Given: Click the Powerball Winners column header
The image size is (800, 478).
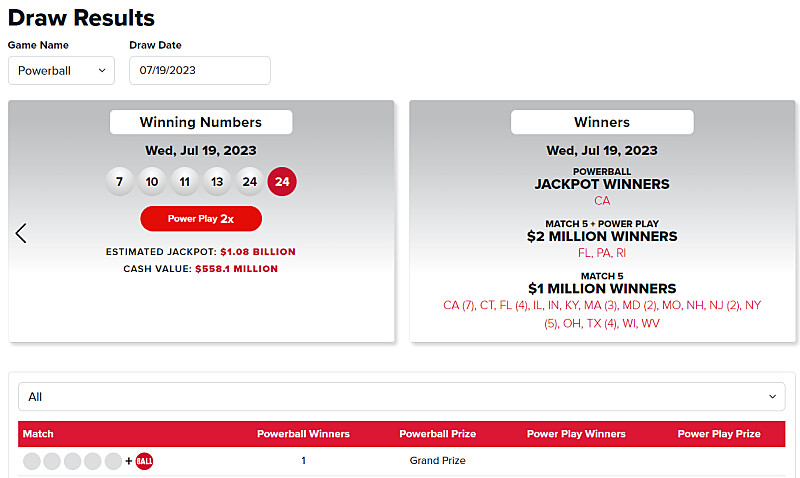Looking at the screenshot, I should coord(303,434).
